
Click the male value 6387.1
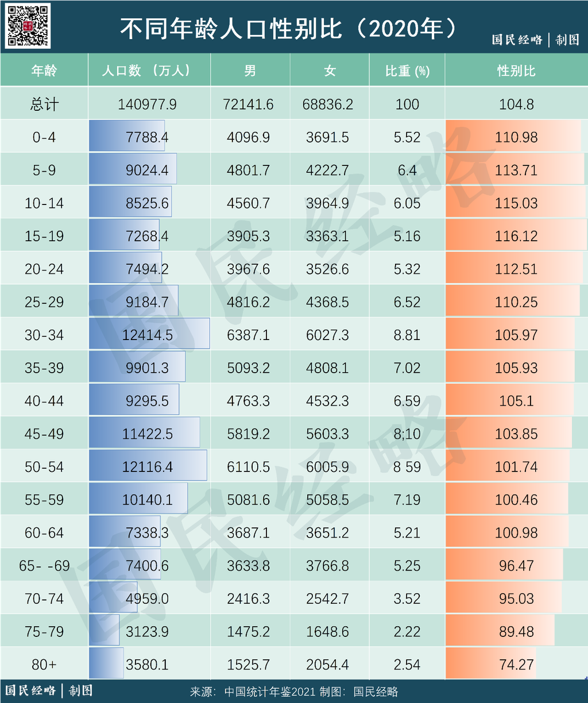(x=249, y=335)
